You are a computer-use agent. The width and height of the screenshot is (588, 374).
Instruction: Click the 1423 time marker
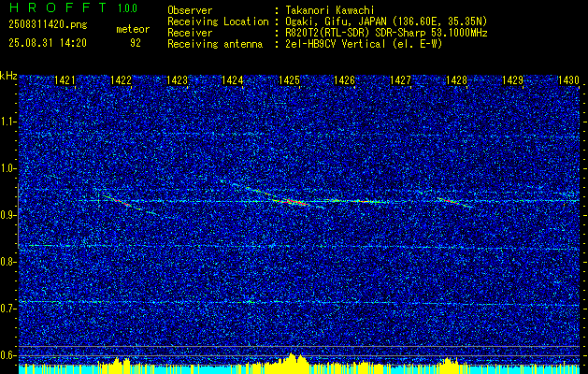click(x=177, y=80)
